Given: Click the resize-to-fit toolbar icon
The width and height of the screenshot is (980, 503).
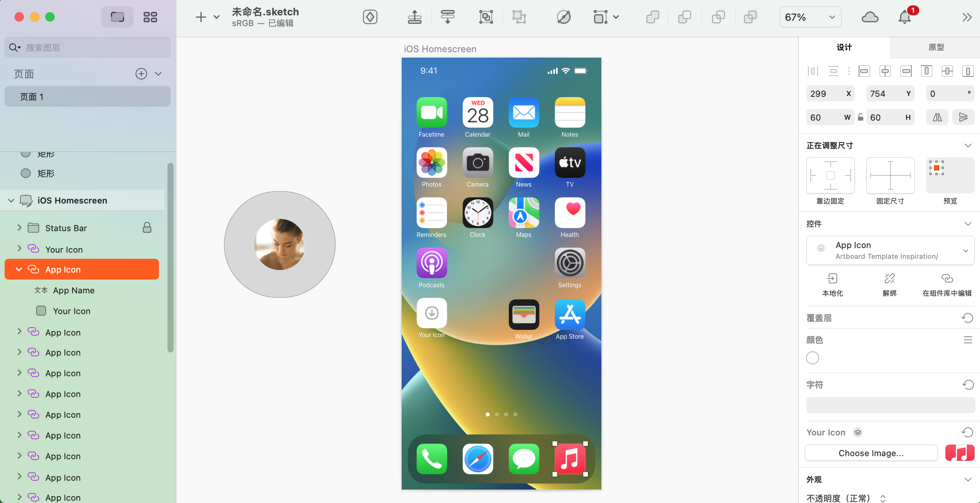Looking at the screenshot, I should click(601, 17).
